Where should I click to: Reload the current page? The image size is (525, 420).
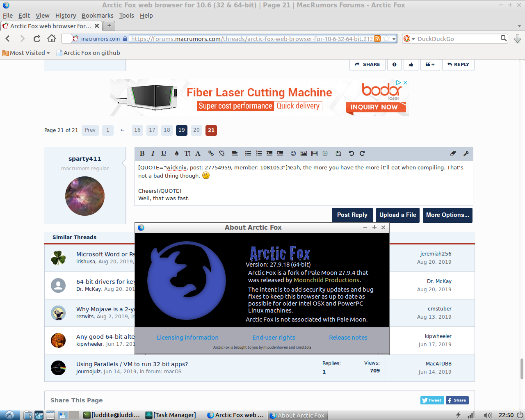tap(37, 39)
